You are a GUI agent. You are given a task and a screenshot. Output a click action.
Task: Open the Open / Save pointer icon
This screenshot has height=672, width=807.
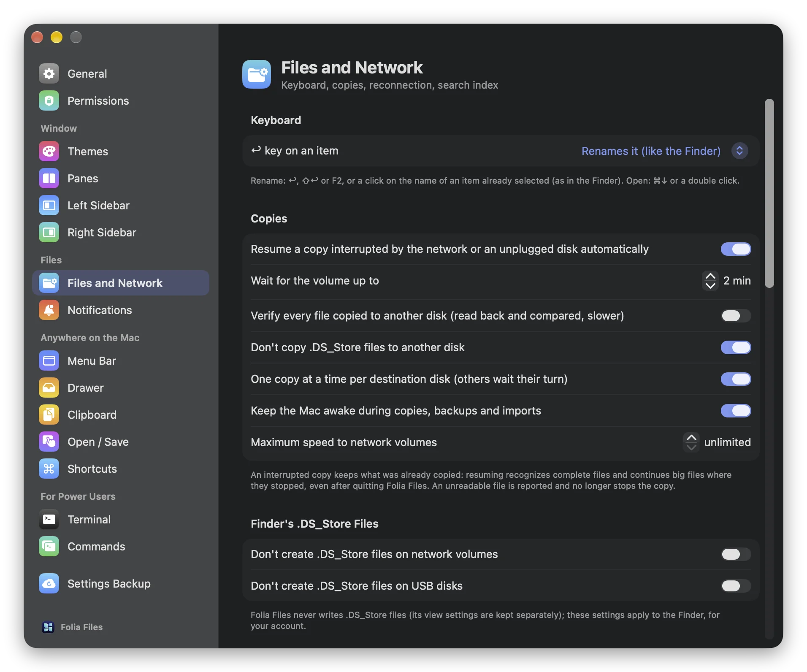[x=49, y=442]
